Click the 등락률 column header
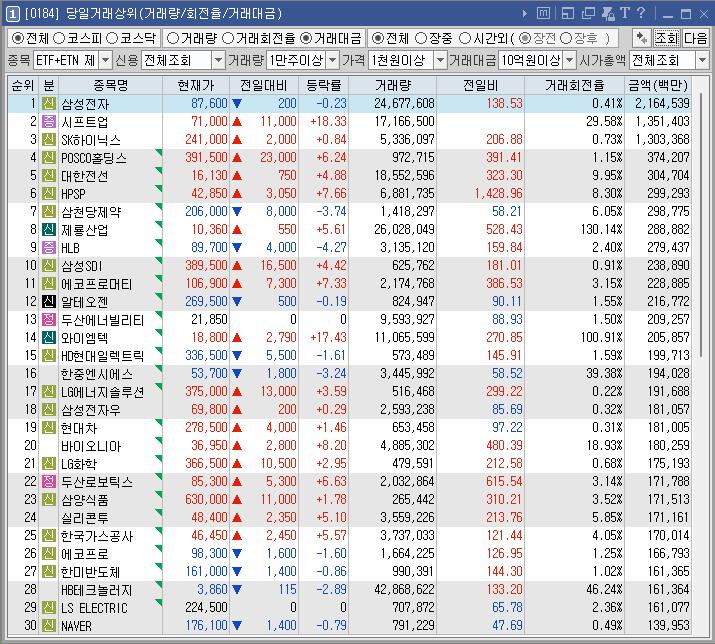Viewport: 715px width, 644px height. tap(323, 85)
